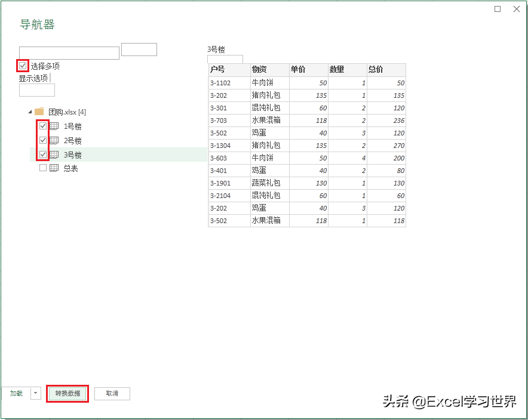Screen dimensions: 528x420
Task: Uncheck the 1号楼 sheet checkbox
Action: (x=43, y=126)
